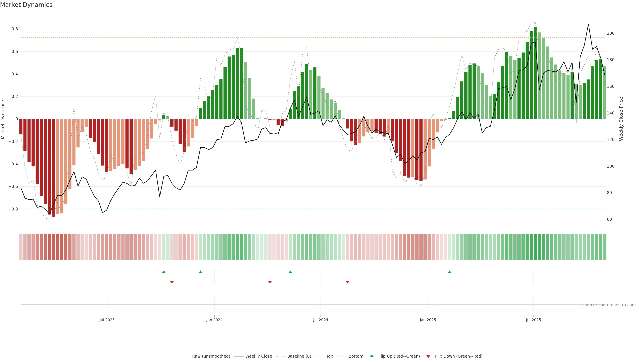
Task: Click the flip-up marker after Jan 2025
Action: coord(449,272)
